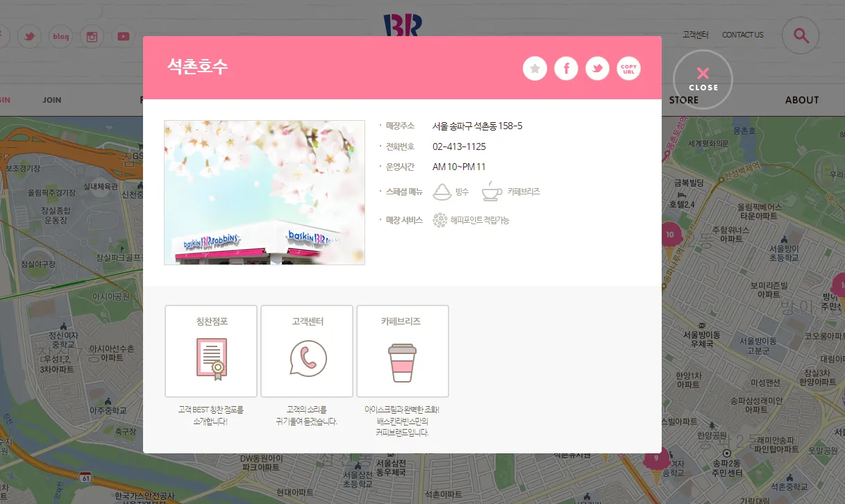Open YouTube icon in header
The image size is (845, 504).
(123, 36)
